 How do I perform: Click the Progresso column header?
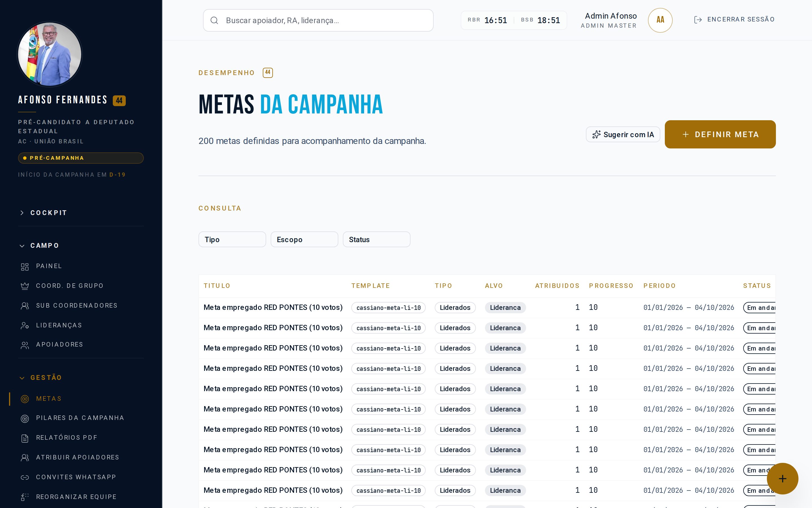point(611,286)
